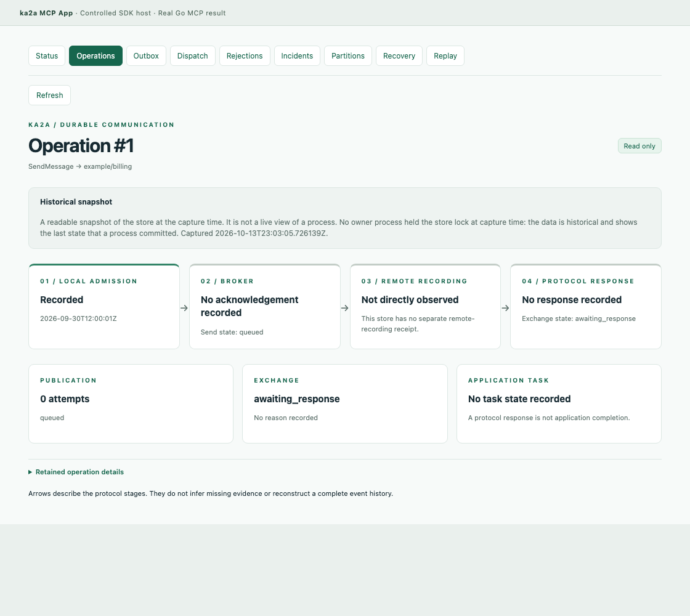Click No acknowledgement recorded text
The width and height of the screenshot is (690, 616).
[x=250, y=306]
